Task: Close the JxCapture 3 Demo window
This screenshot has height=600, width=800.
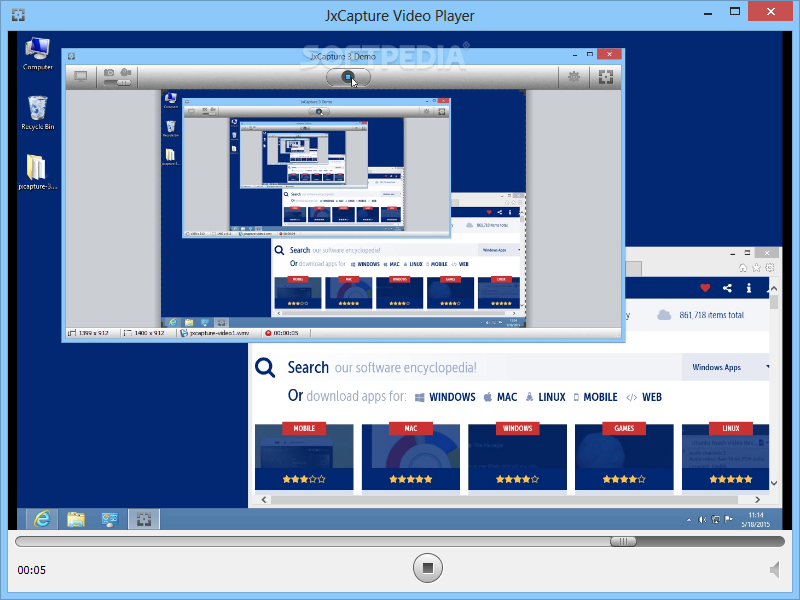Action: click(609, 54)
